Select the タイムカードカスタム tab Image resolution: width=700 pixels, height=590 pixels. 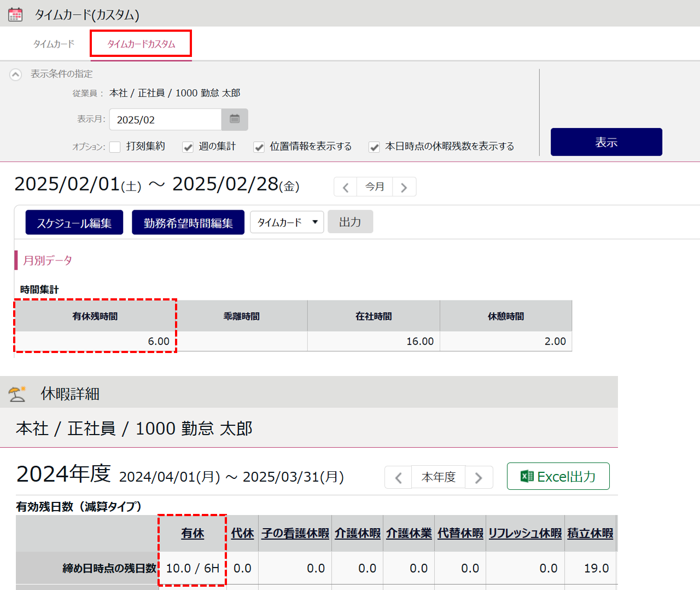coord(141,44)
